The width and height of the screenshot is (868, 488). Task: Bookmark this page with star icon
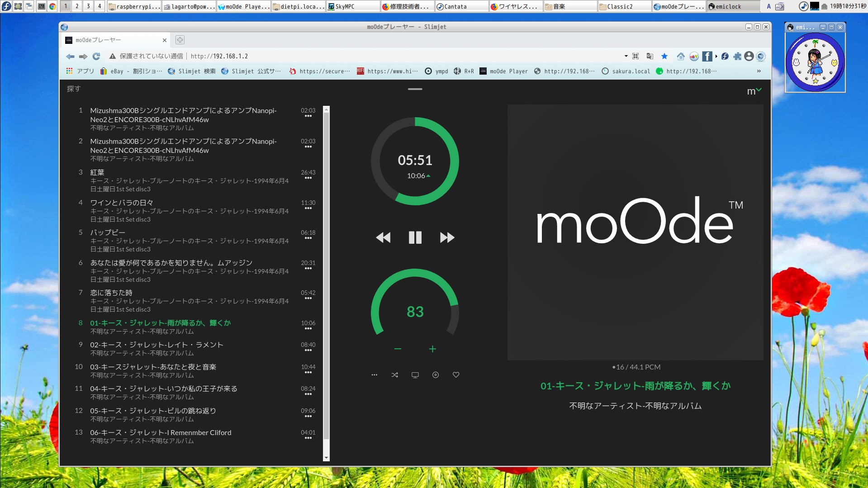click(x=664, y=56)
